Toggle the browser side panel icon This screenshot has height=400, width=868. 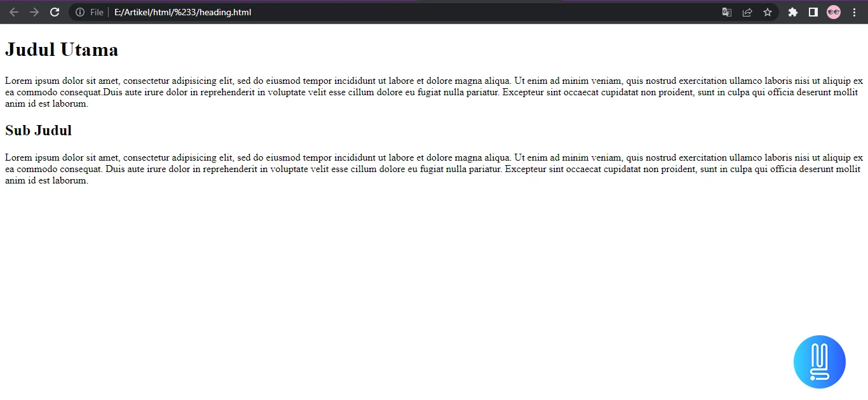click(x=813, y=12)
